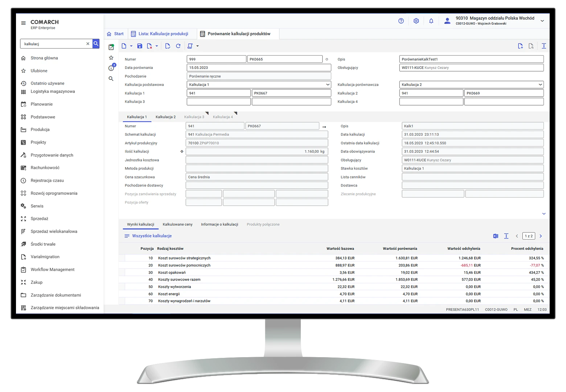Select row 'Koszt opakowań'
Image resolution: width=566 pixels, height=392 pixels.
(x=334, y=273)
